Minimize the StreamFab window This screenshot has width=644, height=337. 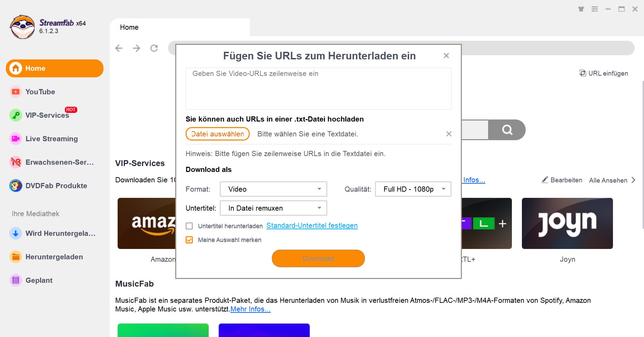pos(608,9)
